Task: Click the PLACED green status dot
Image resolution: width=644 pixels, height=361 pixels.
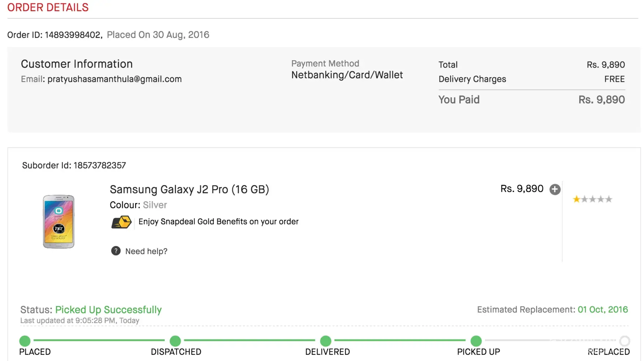Action: click(25, 341)
